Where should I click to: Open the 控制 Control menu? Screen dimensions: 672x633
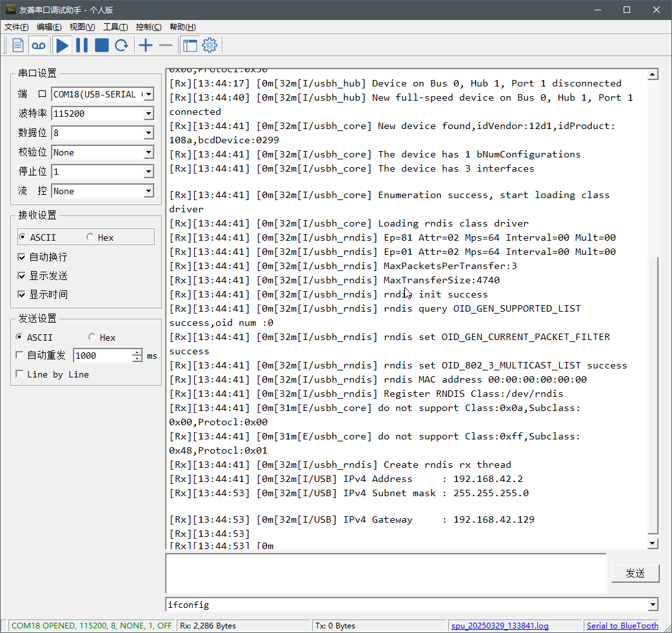pyautogui.click(x=148, y=26)
